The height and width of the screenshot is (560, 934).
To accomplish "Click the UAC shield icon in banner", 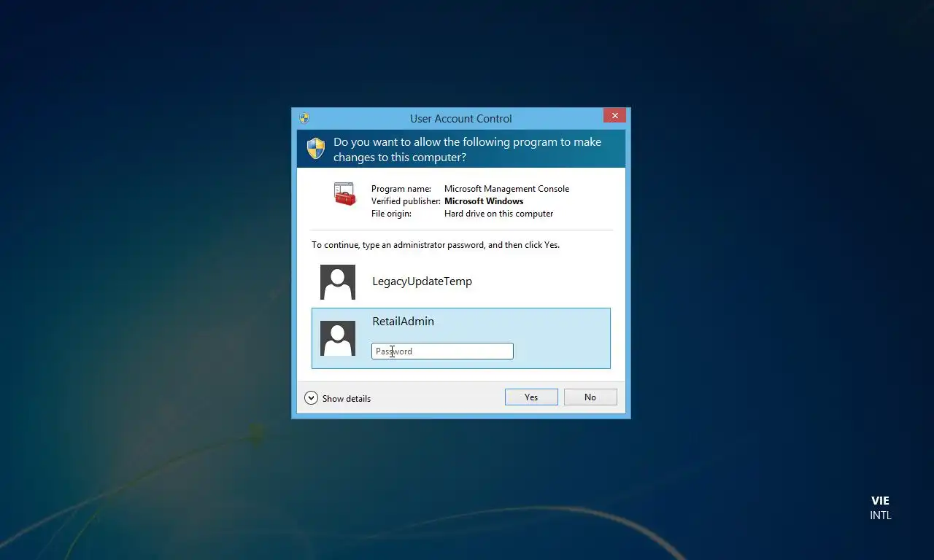I will 315,149.
